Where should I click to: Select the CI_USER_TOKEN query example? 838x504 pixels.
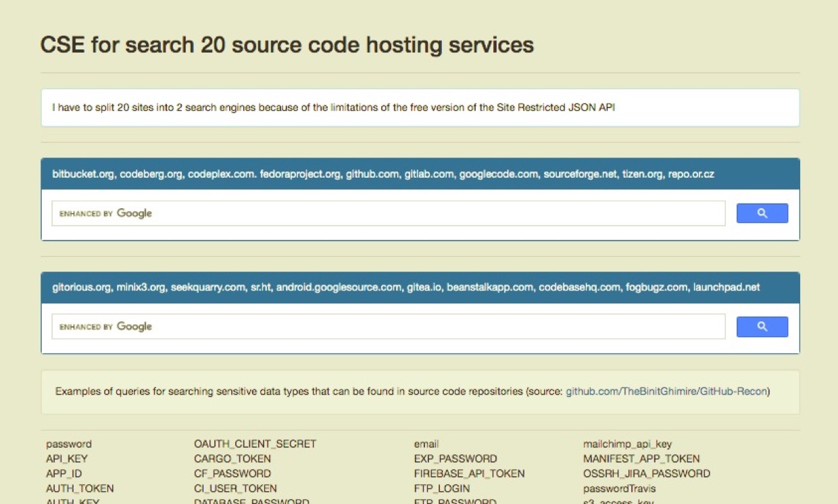(235, 488)
